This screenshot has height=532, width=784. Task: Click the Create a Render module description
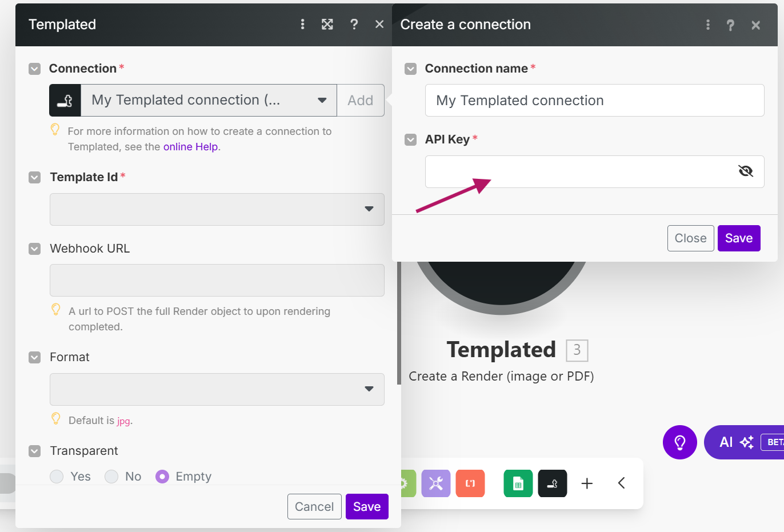coord(501,377)
